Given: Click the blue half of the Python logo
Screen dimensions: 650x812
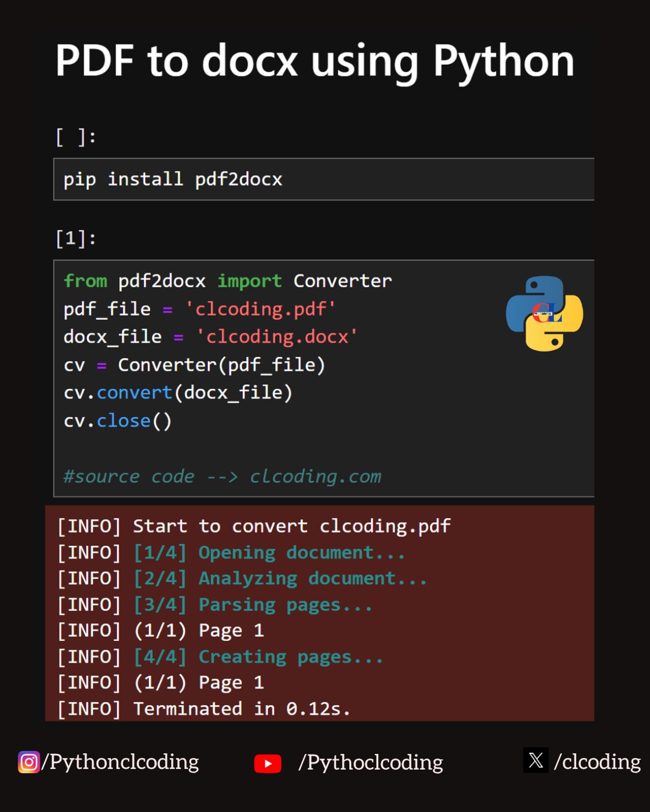Looking at the screenshot, I should click(x=525, y=295).
